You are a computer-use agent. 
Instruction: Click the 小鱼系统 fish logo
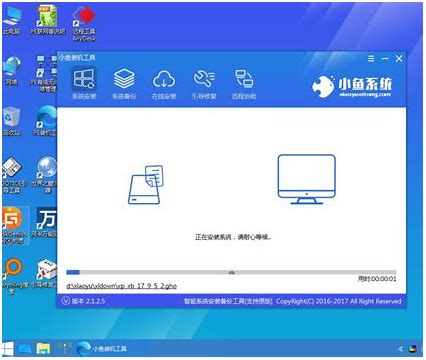click(352, 86)
